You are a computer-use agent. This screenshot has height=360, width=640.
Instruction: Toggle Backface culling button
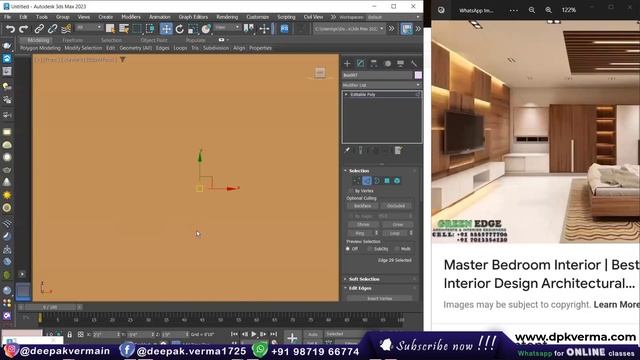362,206
